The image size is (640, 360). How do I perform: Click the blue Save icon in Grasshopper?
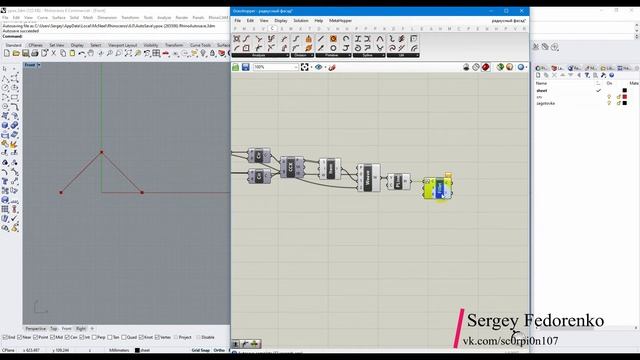coord(246,67)
